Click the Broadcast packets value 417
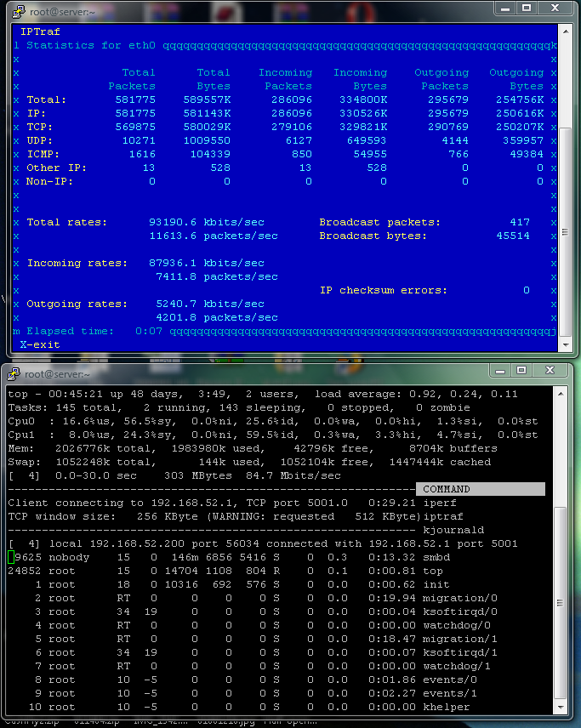Viewport: 581px width, 728px height. [x=520, y=222]
